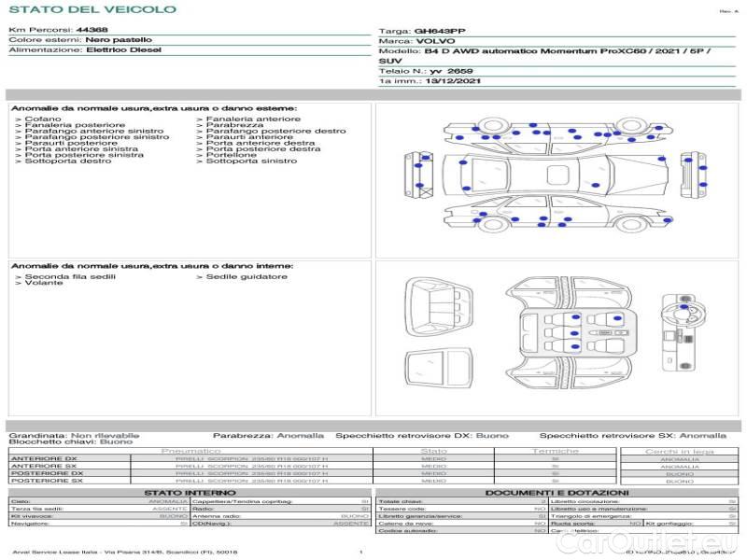The width and height of the screenshot is (747, 560).
Task: Expand the Cofano anomaly entry
Action: 43,119
